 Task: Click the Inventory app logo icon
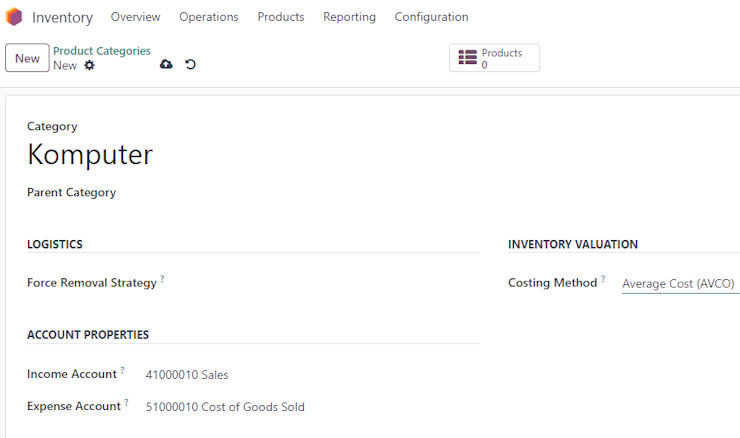coord(14,17)
